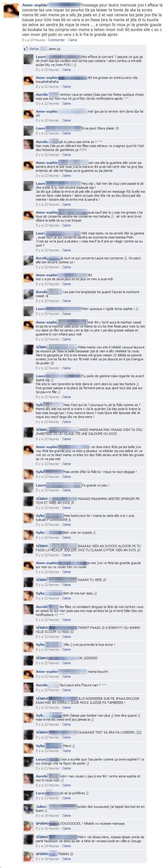Like Sylia's Merci ;) comment
Image resolution: width=165 pixels, height=868 pixels.
tap(66, 751)
